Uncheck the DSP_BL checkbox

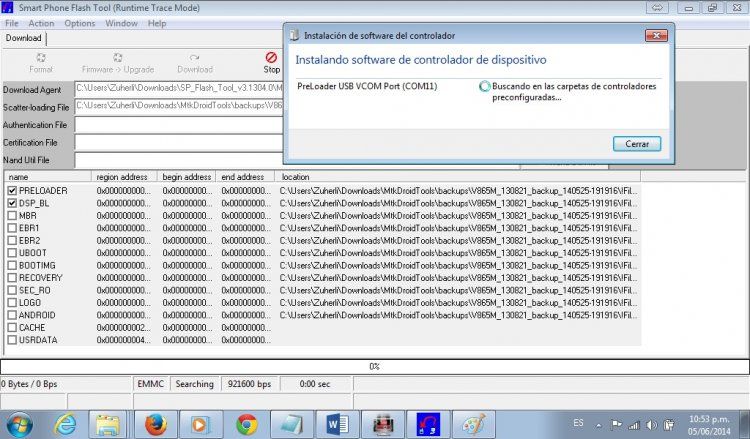pos(12,203)
